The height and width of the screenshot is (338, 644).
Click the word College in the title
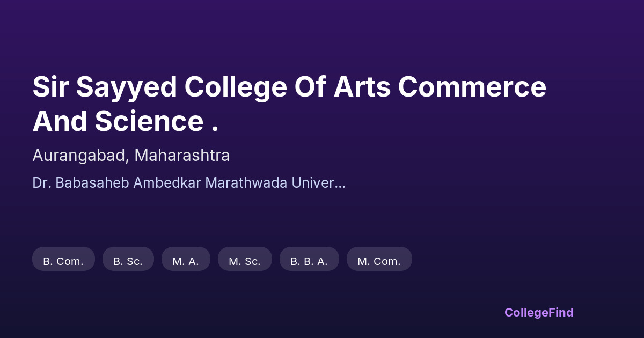234,88
